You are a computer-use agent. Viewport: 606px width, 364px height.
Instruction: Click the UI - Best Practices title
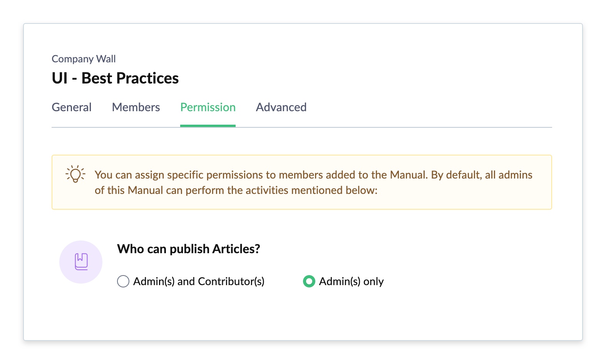pyautogui.click(x=115, y=78)
